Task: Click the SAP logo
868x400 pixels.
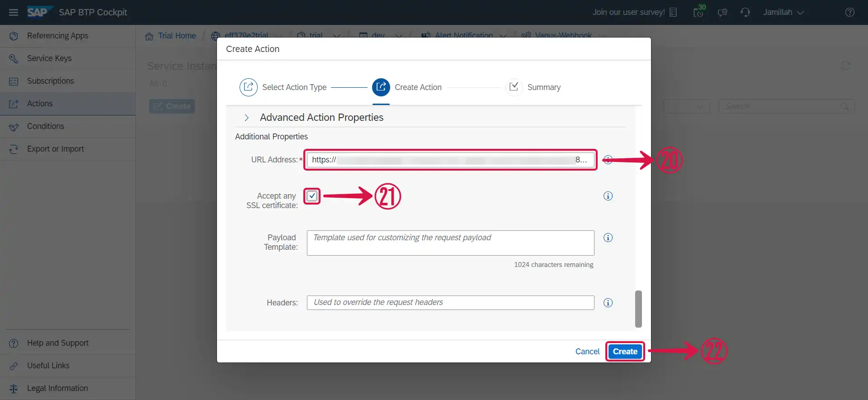Action: click(40, 12)
